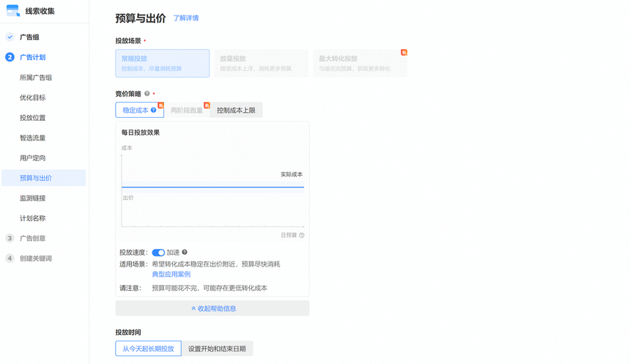This screenshot has height=364, width=630.
Task: Go to 用户定向 in sidebar
Action: tap(33, 158)
